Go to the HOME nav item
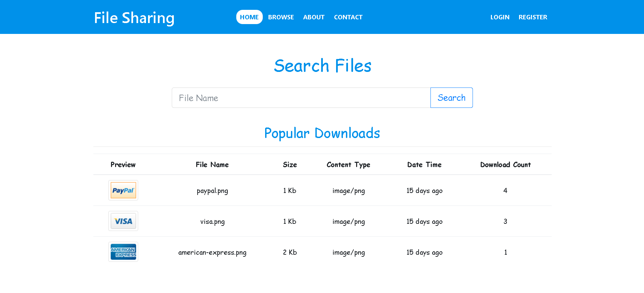This screenshot has width=644, height=293. (249, 17)
